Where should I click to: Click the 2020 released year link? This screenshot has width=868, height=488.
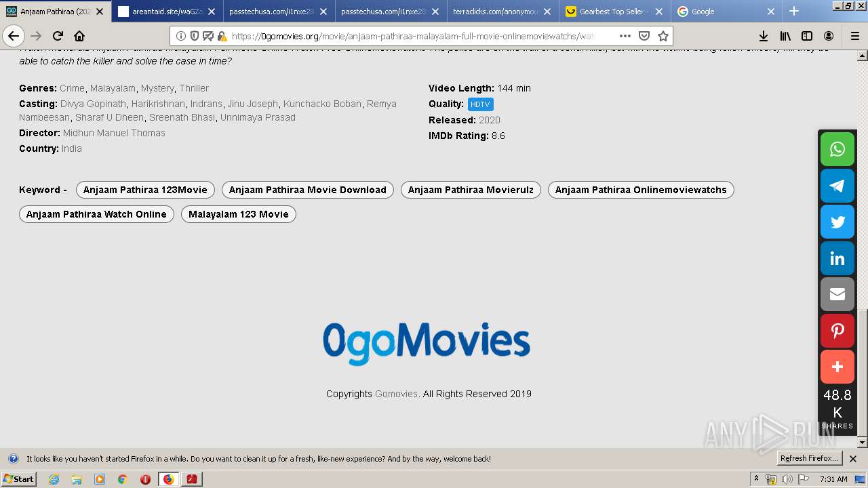pos(490,120)
